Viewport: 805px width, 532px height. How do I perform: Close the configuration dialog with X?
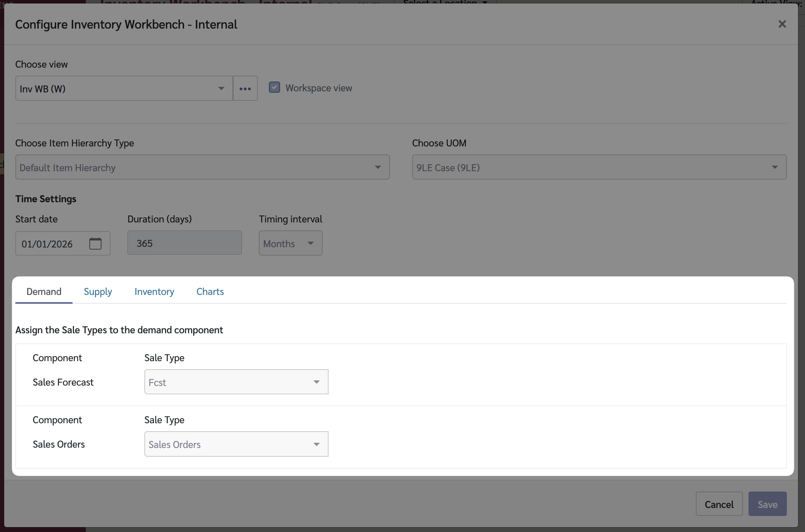(x=782, y=24)
